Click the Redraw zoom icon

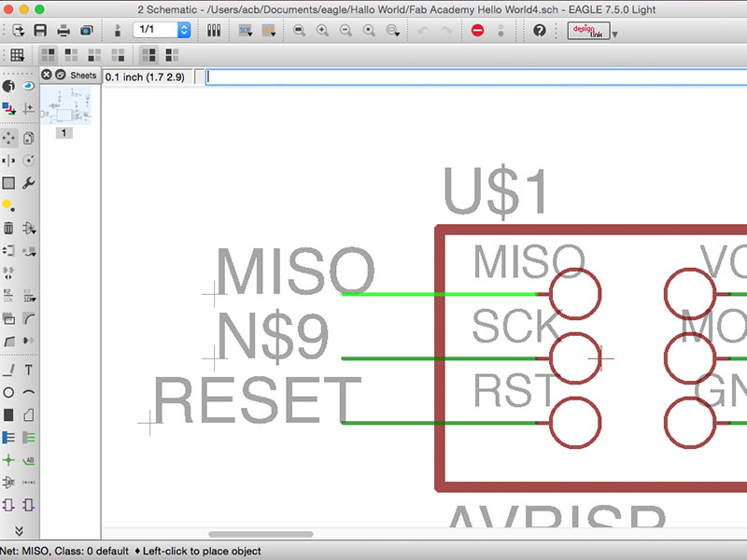(369, 31)
